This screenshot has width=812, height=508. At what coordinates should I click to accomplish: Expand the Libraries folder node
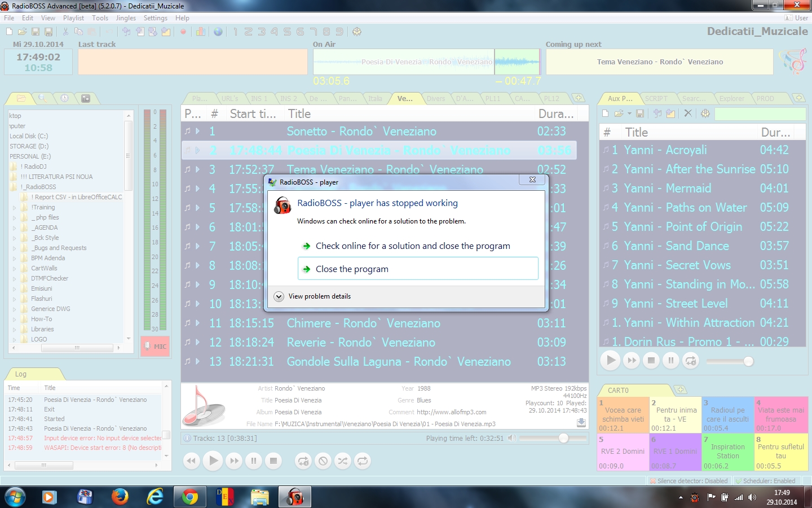[15, 329]
